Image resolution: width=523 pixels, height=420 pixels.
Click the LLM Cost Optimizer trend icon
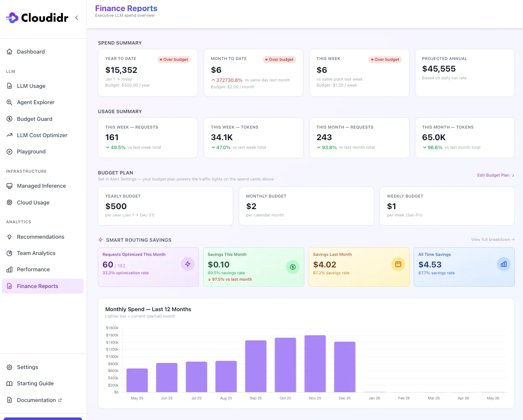pyautogui.click(x=9, y=135)
